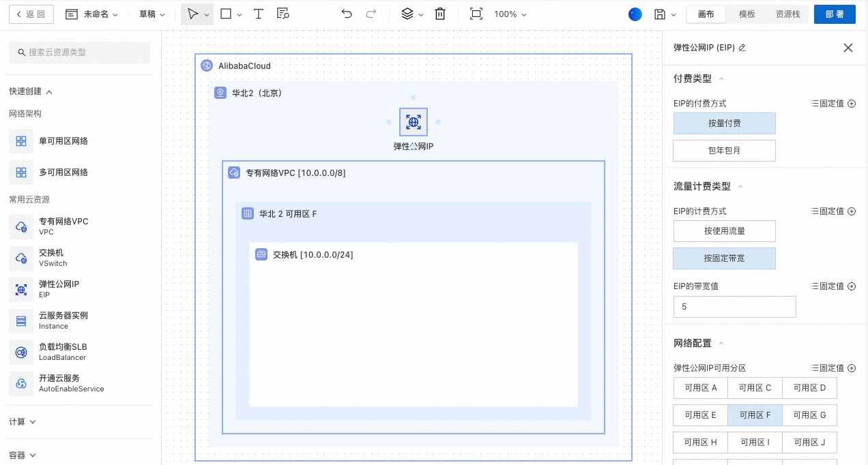Click the 返回 back button
The image size is (868, 465).
tap(31, 14)
